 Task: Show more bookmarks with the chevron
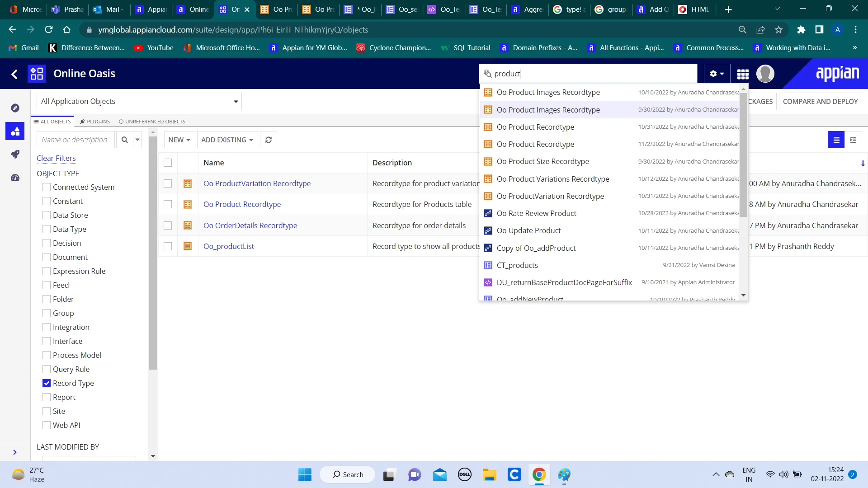854,48
